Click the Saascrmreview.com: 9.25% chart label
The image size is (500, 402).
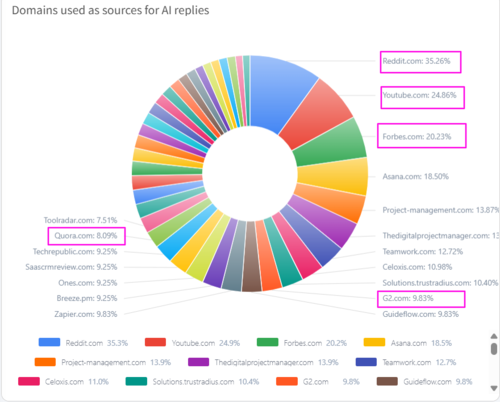(x=71, y=267)
